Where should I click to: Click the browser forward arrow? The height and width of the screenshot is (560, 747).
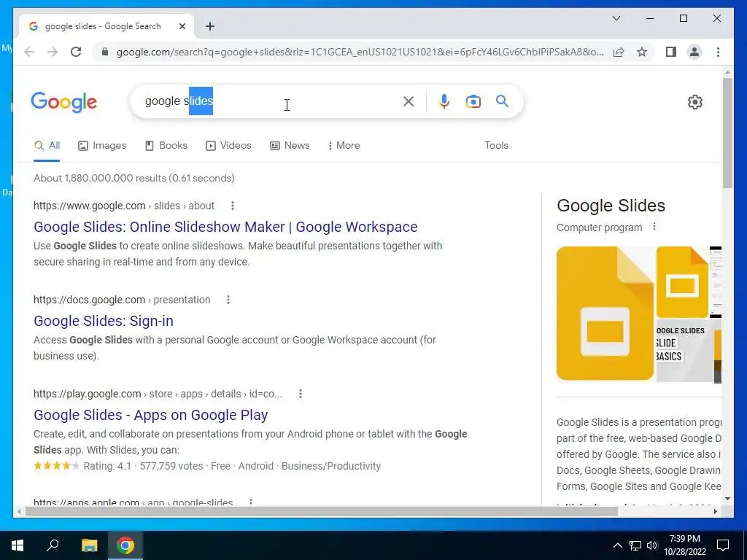tap(53, 52)
